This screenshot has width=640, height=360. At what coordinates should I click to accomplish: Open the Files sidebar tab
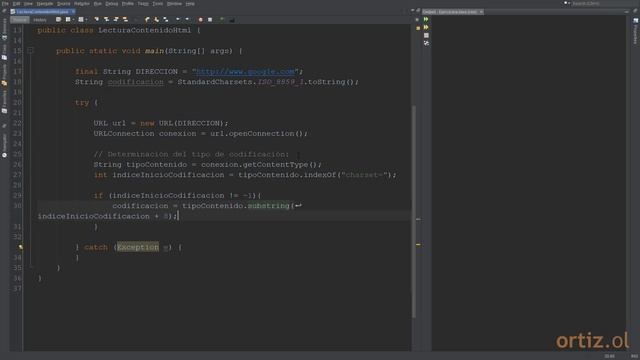[x=4, y=52]
